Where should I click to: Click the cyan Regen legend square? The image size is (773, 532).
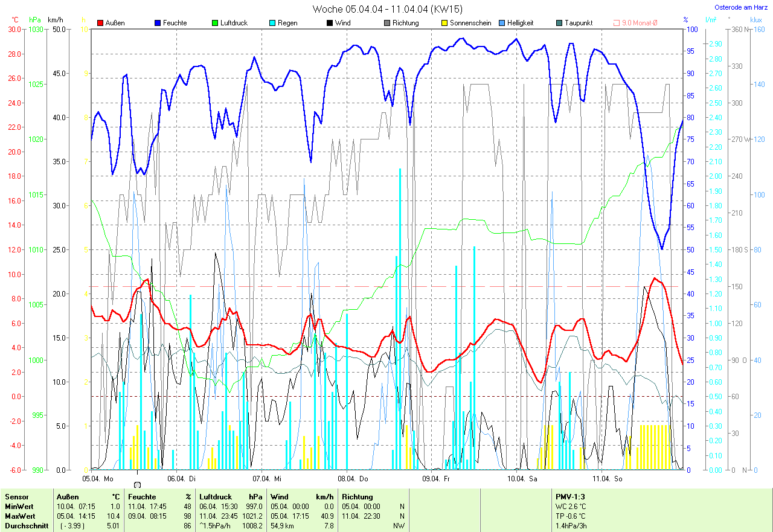[272, 23]
